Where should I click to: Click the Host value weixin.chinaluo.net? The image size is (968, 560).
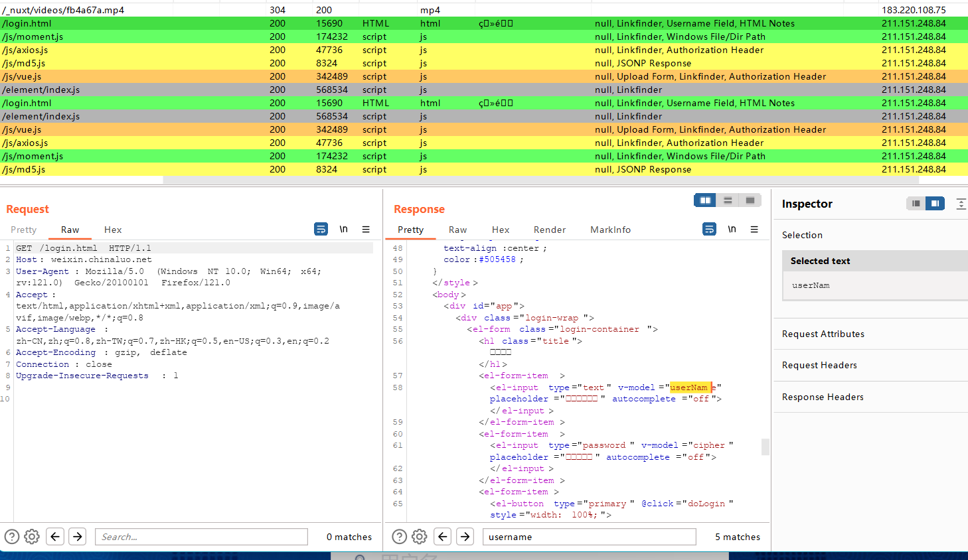[x=102, y=259]
